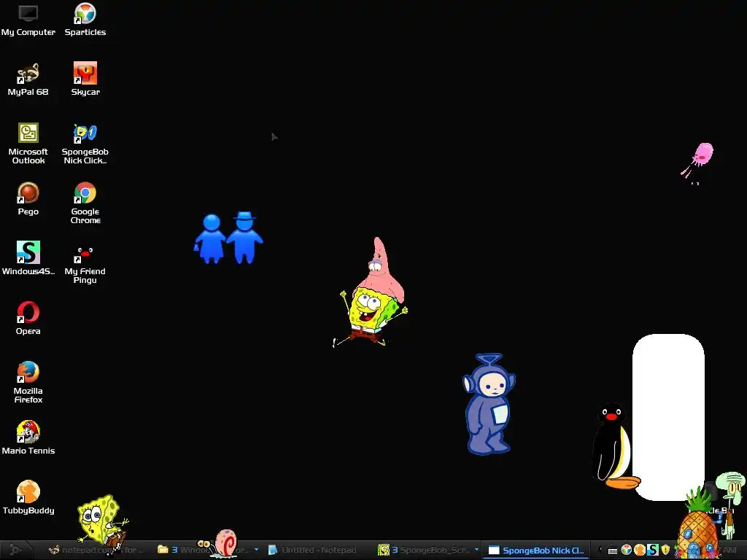Launch the My Friend Pingu shortcut
Viewport: 747px width, 560px height.
[x=85, y=263]
